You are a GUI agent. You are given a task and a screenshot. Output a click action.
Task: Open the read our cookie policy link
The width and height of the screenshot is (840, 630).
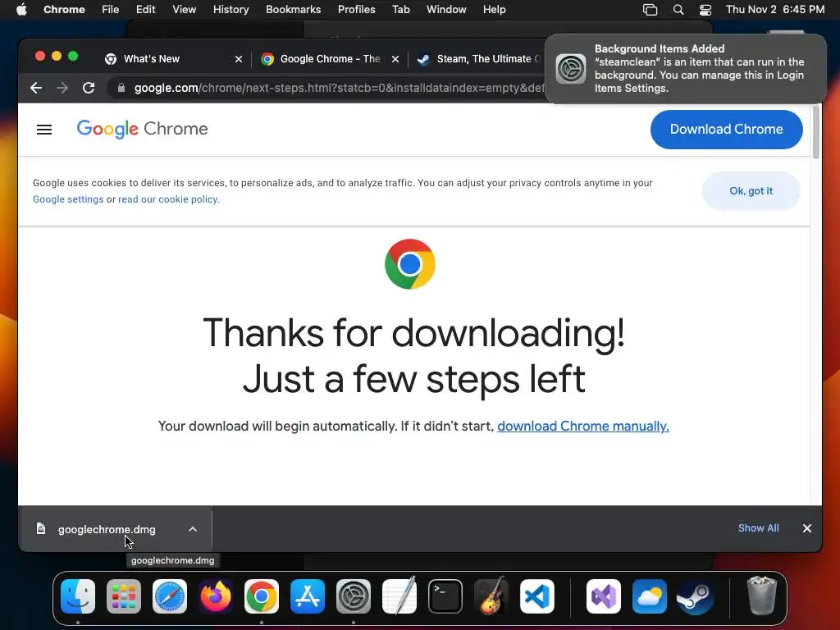point(168,199)
